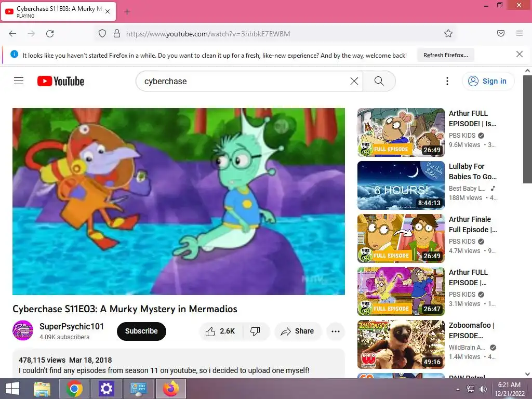This screenshot has height=399, width=532.
Task: Click the page vertical scrollbar thumb
Action: tap(527, 129)
